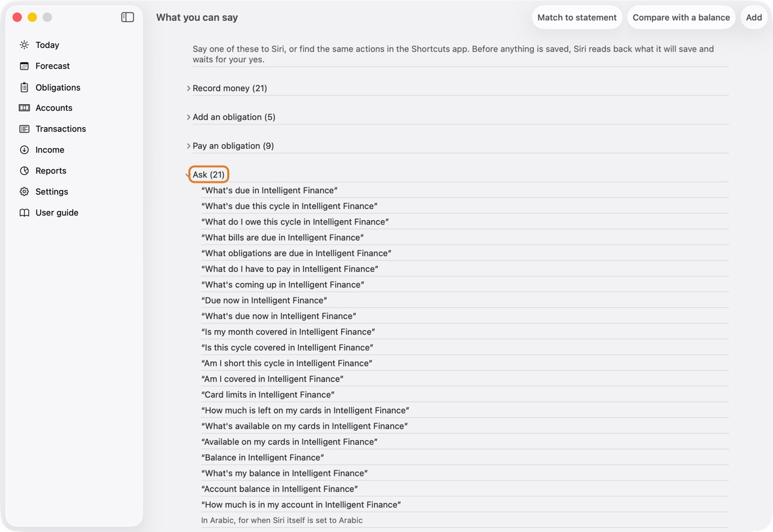This screenshot has width=773, height=532.
Task: Click the Reports pie chart icon
Action: coord(24,170)
